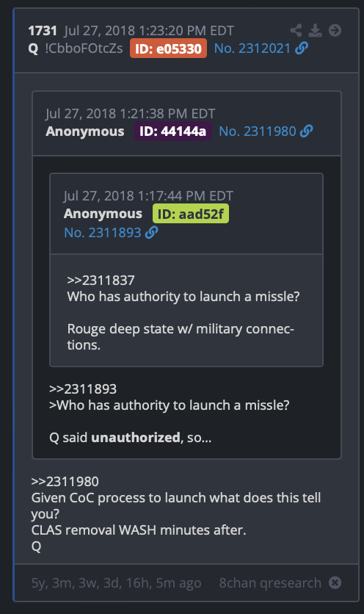364x614 pixels.
Task: Open link No. 2312021
Action: coord(252,48)
